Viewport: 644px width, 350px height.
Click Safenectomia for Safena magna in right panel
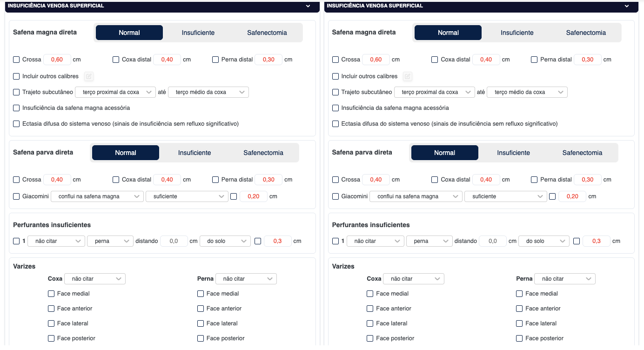click(586, 33)
